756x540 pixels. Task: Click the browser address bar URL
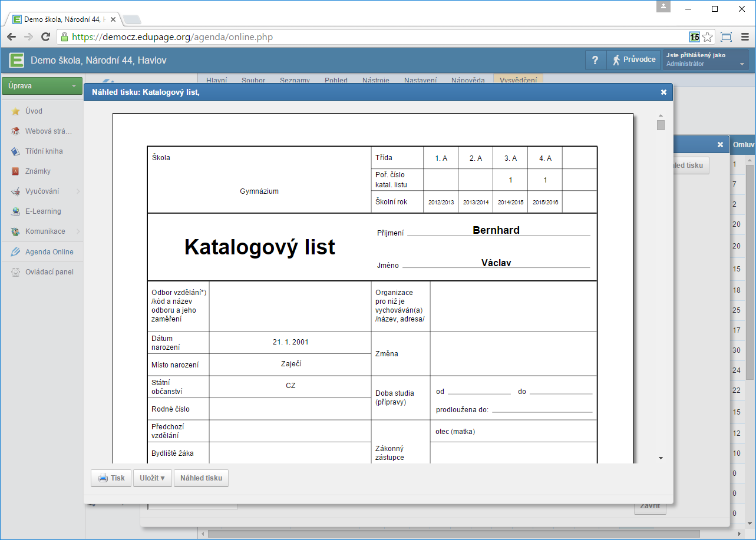pos(172,37)
